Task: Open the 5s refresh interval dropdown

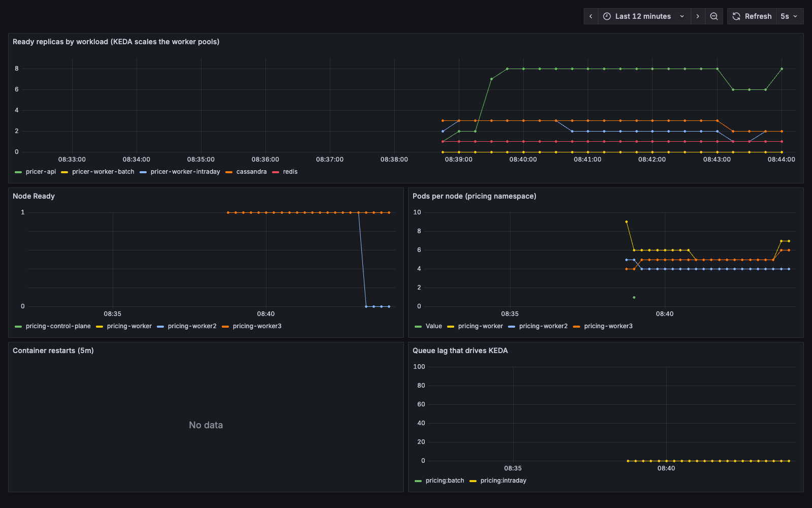Action: pyautogui.click(x=789, y=16)
